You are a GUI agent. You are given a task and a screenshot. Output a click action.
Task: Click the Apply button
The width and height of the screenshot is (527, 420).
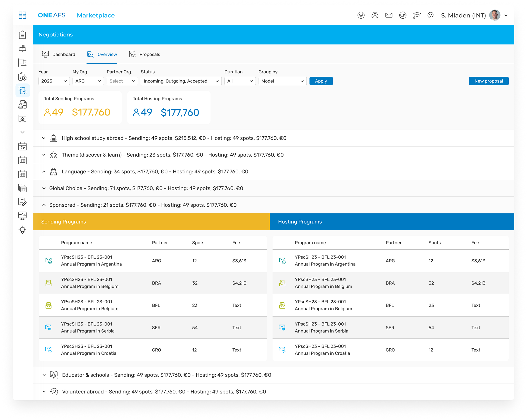(x=321, y=81)
